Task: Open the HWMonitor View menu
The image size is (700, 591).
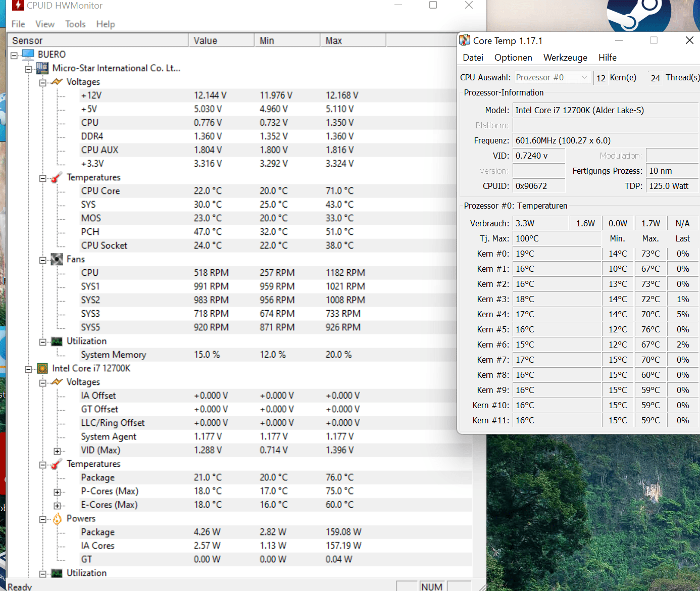Action: (x=45, y=24)
